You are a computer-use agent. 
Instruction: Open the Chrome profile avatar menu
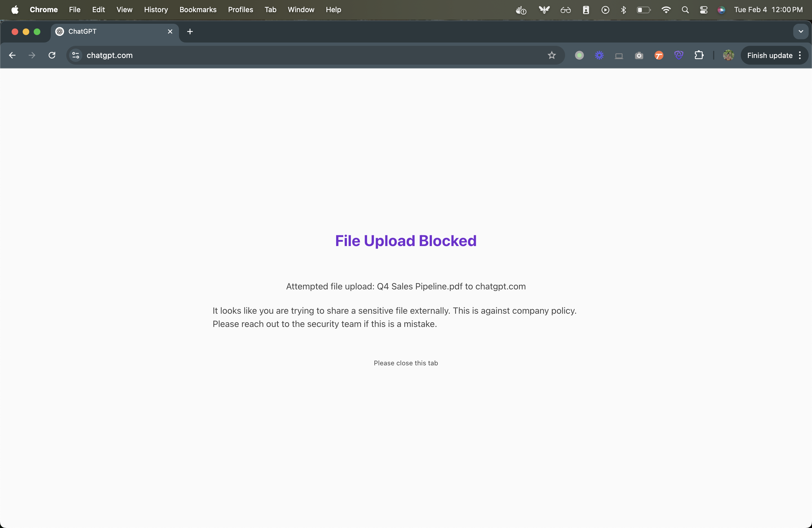728,55
